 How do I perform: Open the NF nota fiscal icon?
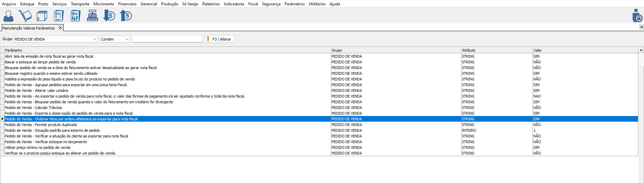[75, 16]
